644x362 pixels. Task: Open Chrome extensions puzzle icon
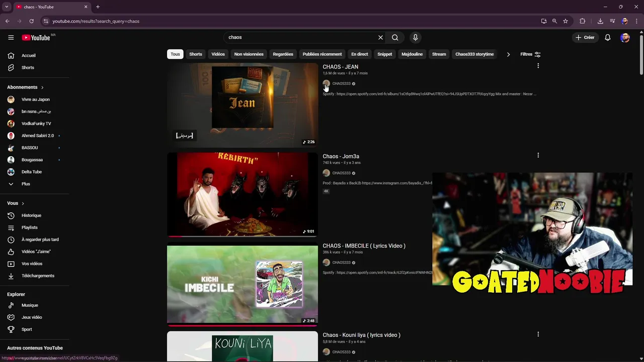click(x=583, y=21)
